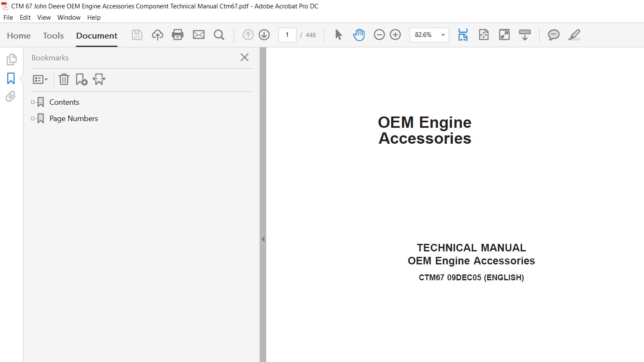Print the document via printer icon
Image resolution: width=644 pixels, height=362 pixels.
point(178,35)
